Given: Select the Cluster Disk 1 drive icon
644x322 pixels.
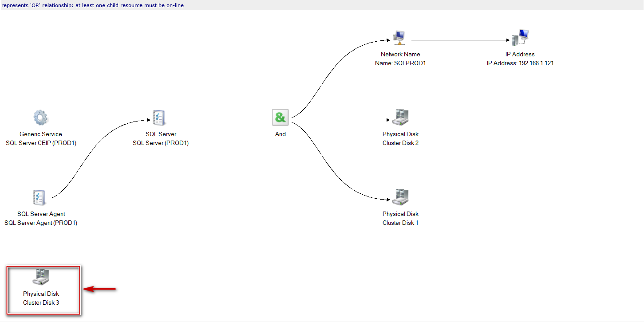Looking at the screenshot, I should (400, 197).
